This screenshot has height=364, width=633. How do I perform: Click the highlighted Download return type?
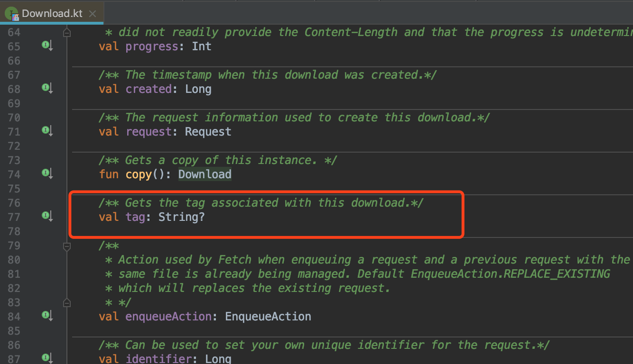pyautogui.click(x=205, y=174)
